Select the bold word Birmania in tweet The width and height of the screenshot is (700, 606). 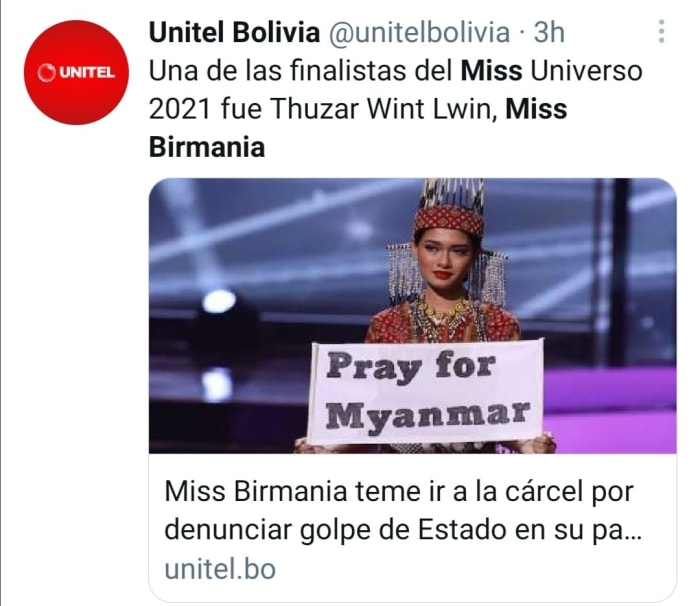click(207, 147)
